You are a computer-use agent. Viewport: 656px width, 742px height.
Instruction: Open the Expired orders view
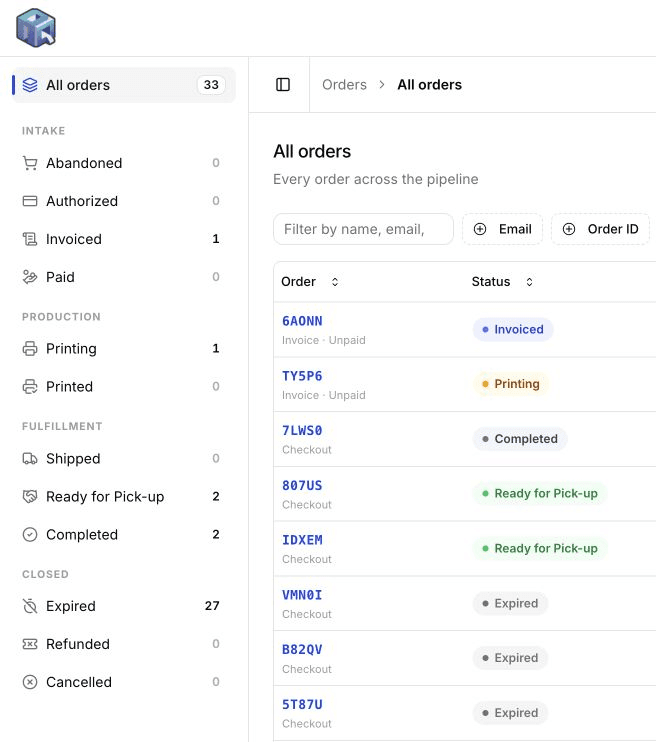(124, 606)
